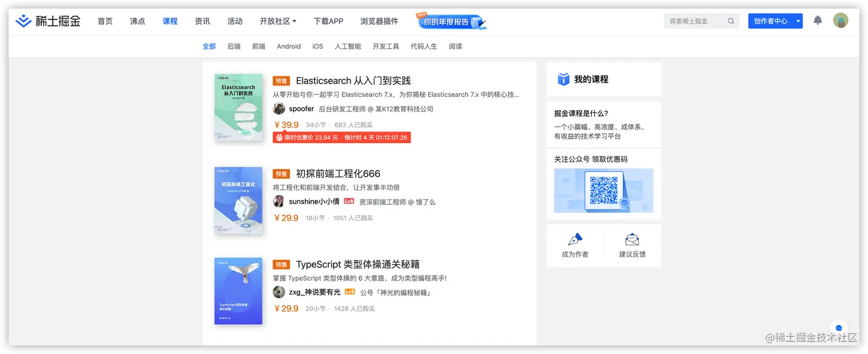Click the text 关注公众号 领取优惠码

(591, 160)
